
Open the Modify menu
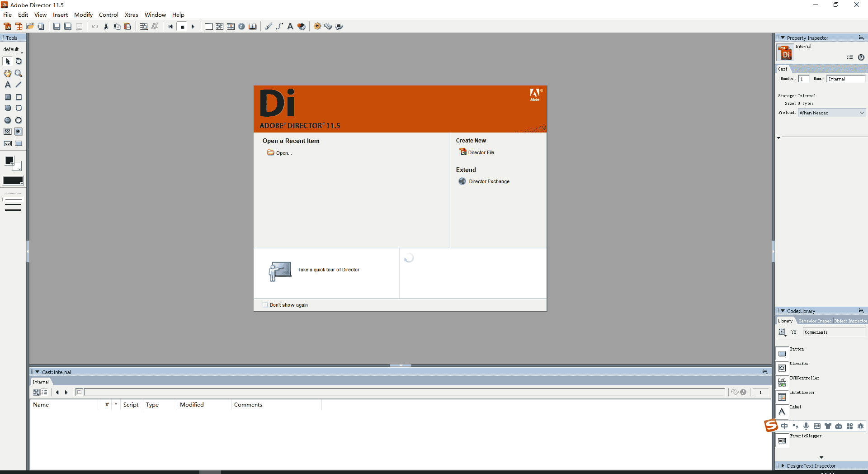[x=83, y=14]
